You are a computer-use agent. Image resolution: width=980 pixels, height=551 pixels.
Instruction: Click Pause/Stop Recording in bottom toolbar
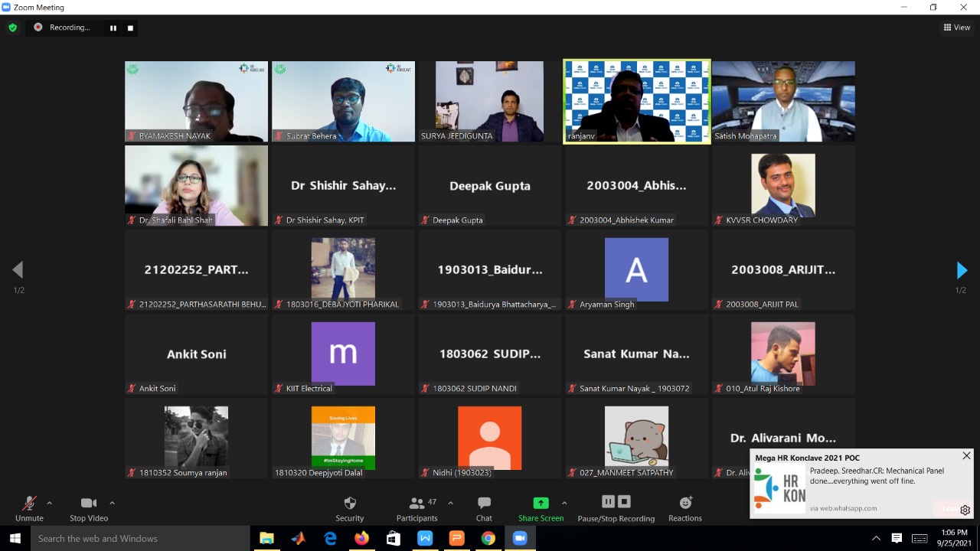coord(616,509)
